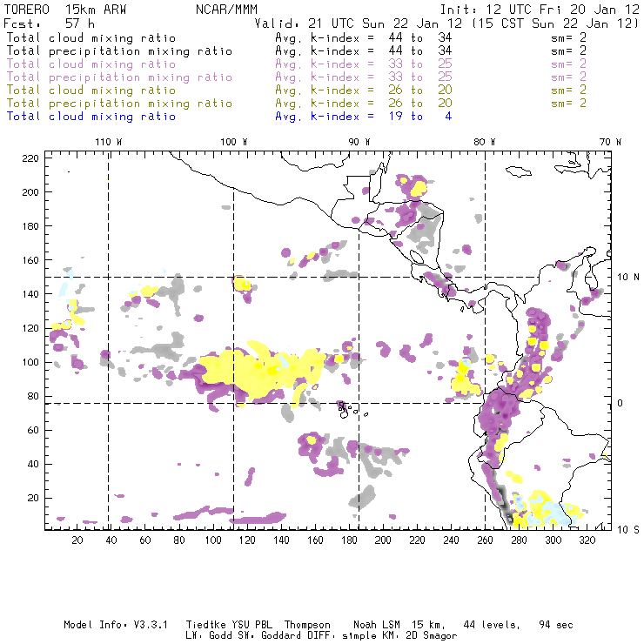Click 'Init: 12 UTC Fri 20 Jan 12' text
This screenshot has height=644, width=644.
tap(540, 10)
